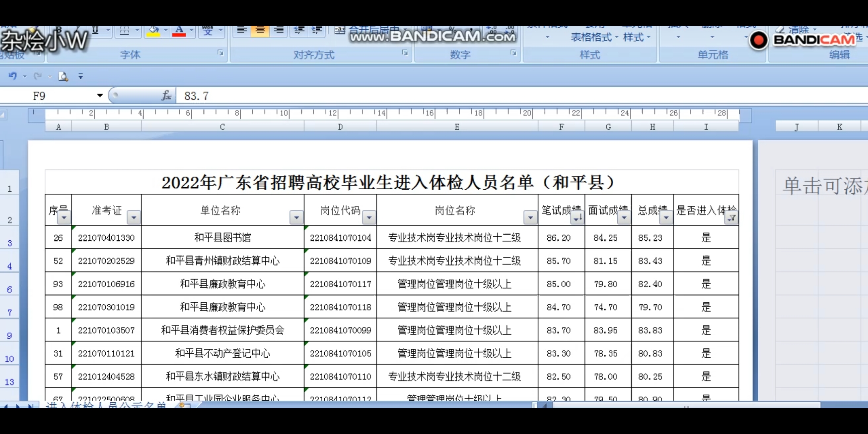Click the fx insert function icon
Image resolution: width=868 pixels, height=434 pixels.
(x=166, y=96)
